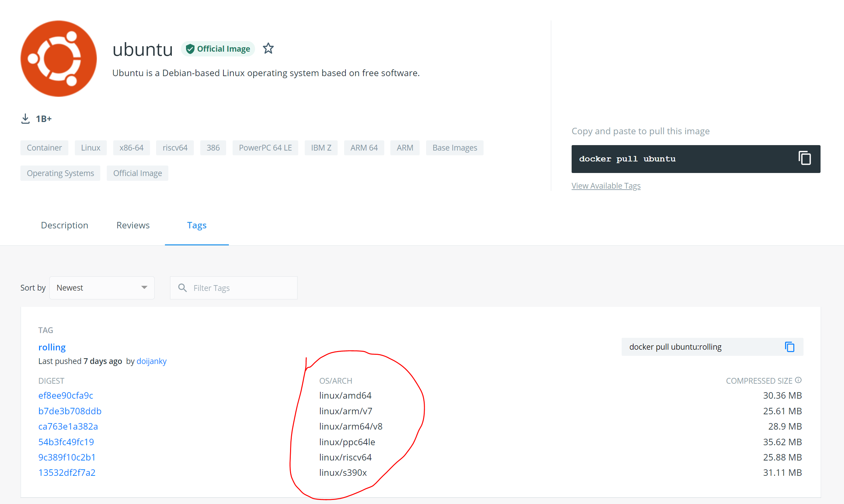Switch to the Description tab
844x504 pixels.
pos(64,225)
